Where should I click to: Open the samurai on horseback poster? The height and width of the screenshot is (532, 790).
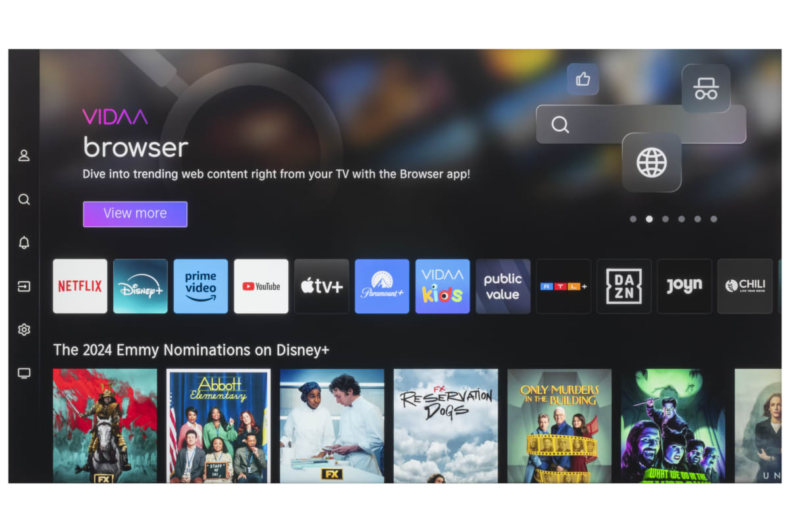[x=105, y=425]
